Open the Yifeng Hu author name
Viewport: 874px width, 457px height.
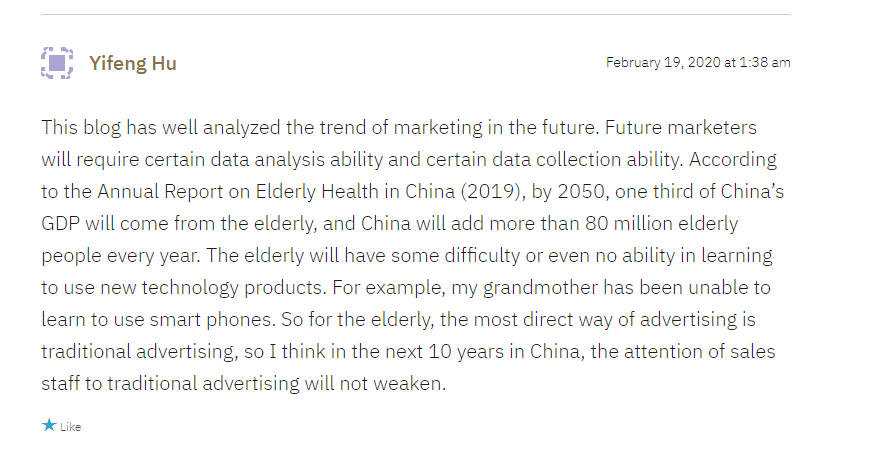(x=133, y=63)
